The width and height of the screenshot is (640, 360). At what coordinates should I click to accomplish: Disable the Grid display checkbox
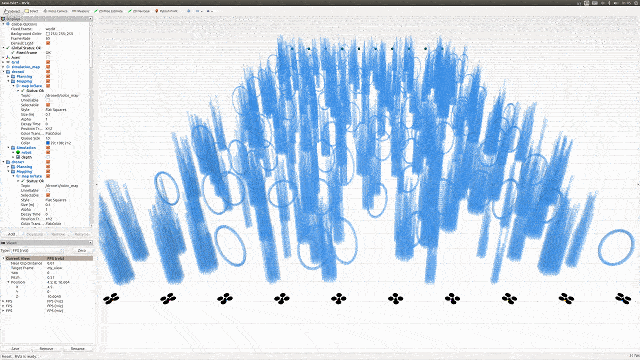(48, 62)
